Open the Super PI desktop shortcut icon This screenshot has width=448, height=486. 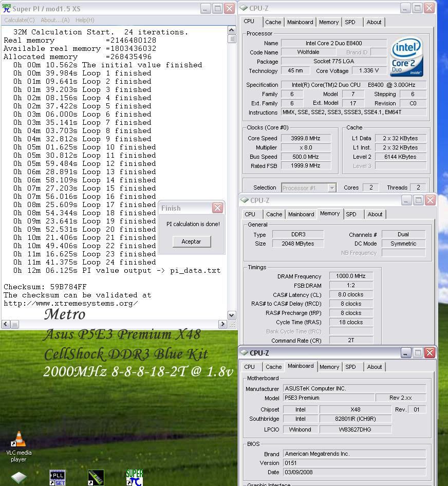pos(134,478)
